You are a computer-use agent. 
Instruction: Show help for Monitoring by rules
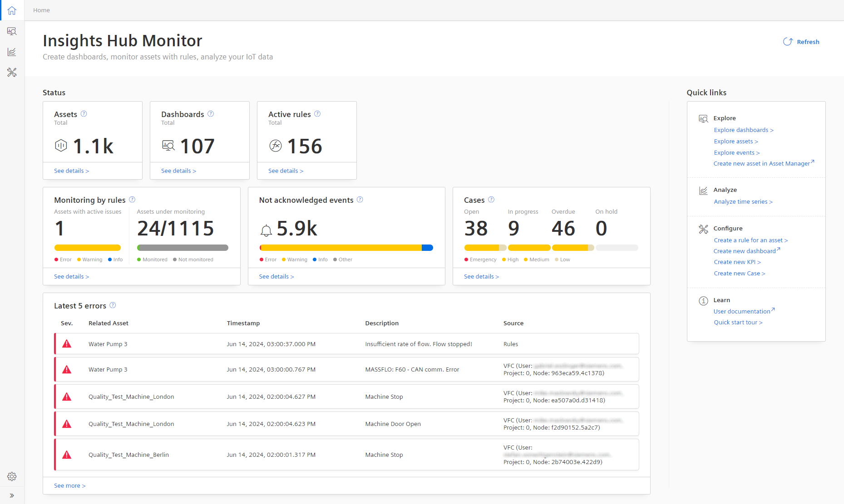(x=132, y=200)
